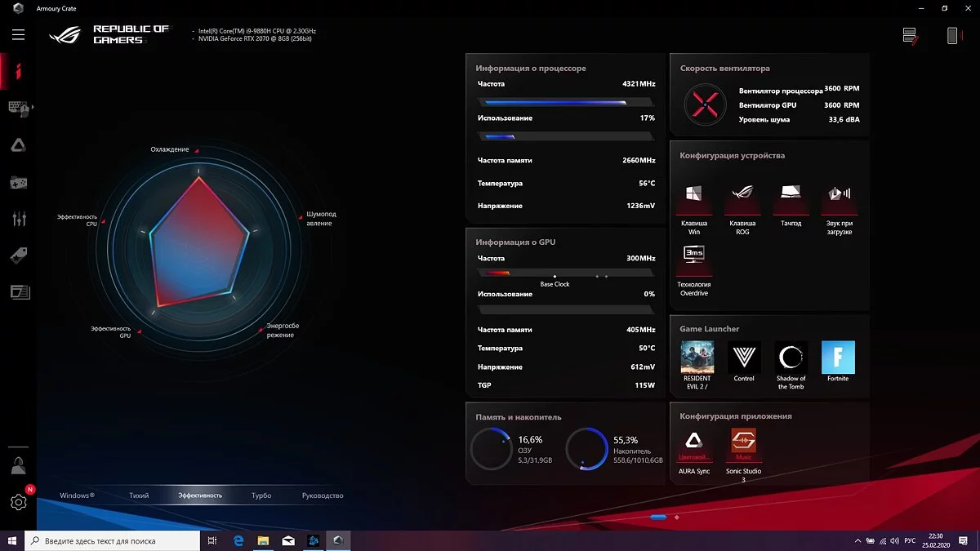Screen dimensions: 980x551
Task: Open the user profile in sidebar
Action: tap(18, 465)
